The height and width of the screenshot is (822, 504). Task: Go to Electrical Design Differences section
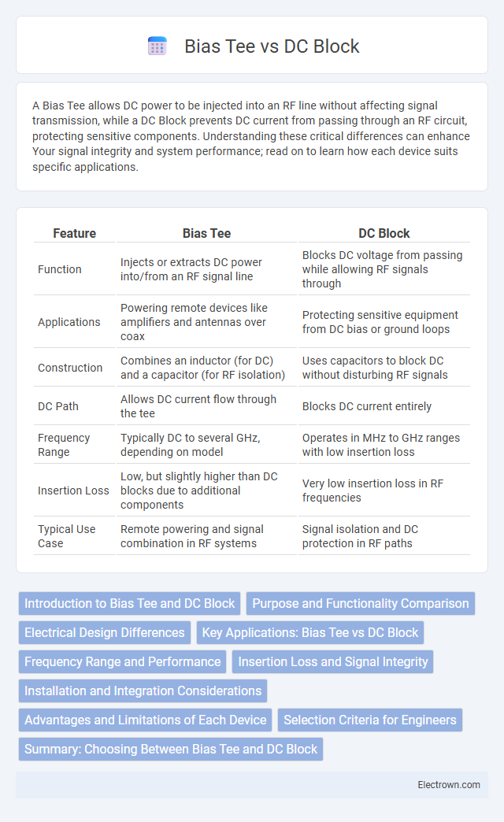[x=105, y=633]
